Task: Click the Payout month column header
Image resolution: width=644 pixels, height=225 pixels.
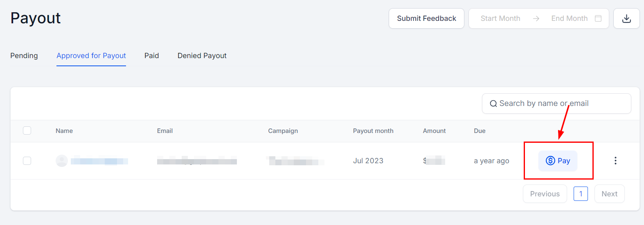Action: pyautogui.click(x=373, y=131)
